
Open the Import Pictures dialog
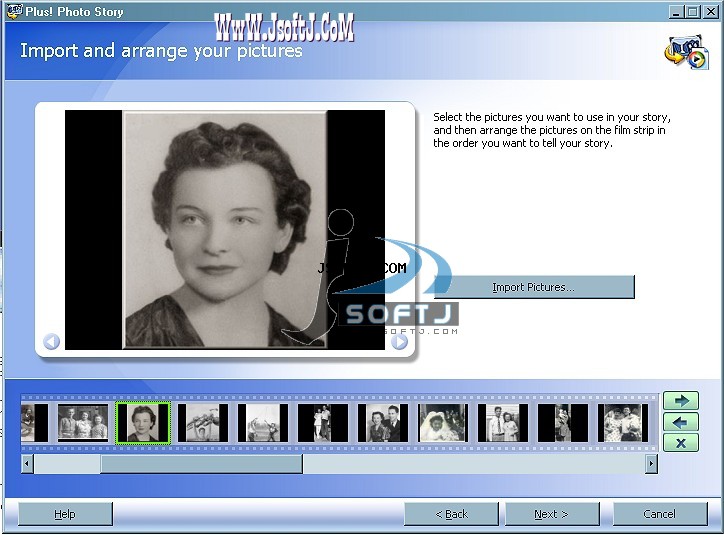534,287
